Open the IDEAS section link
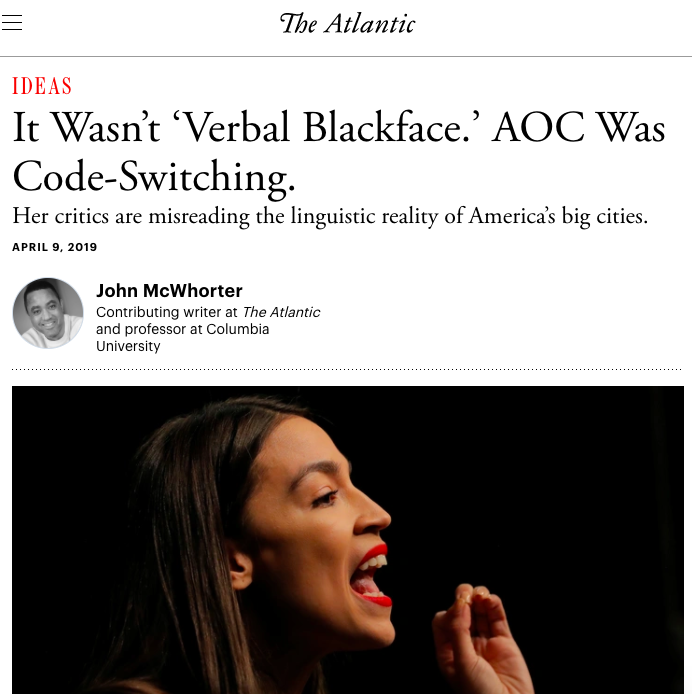The height and width of the screenshot is (694, 692). click(42, 86)
